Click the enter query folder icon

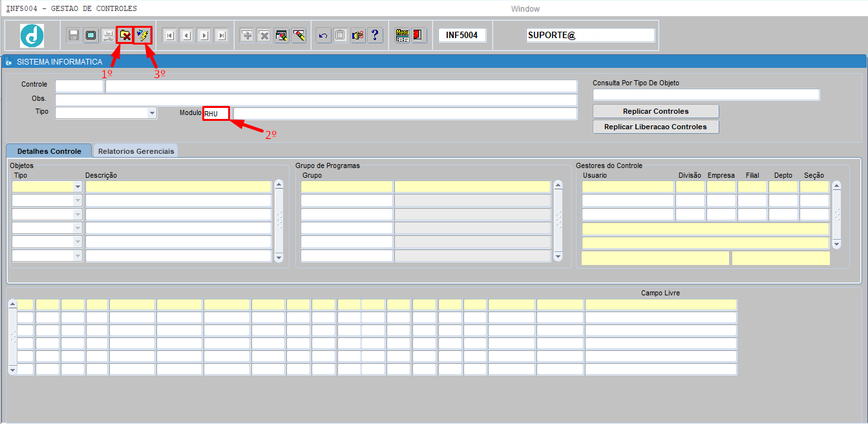[x=125, y=36]
